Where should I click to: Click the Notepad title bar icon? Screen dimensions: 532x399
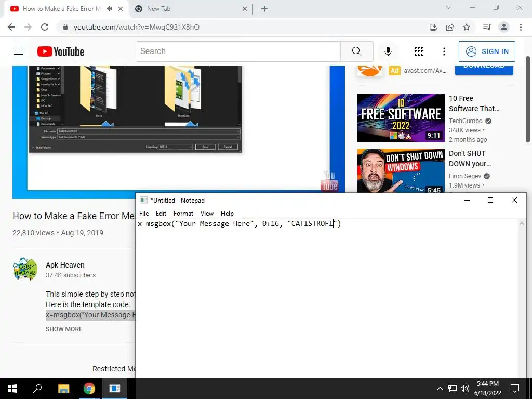(x=143, y=200)
